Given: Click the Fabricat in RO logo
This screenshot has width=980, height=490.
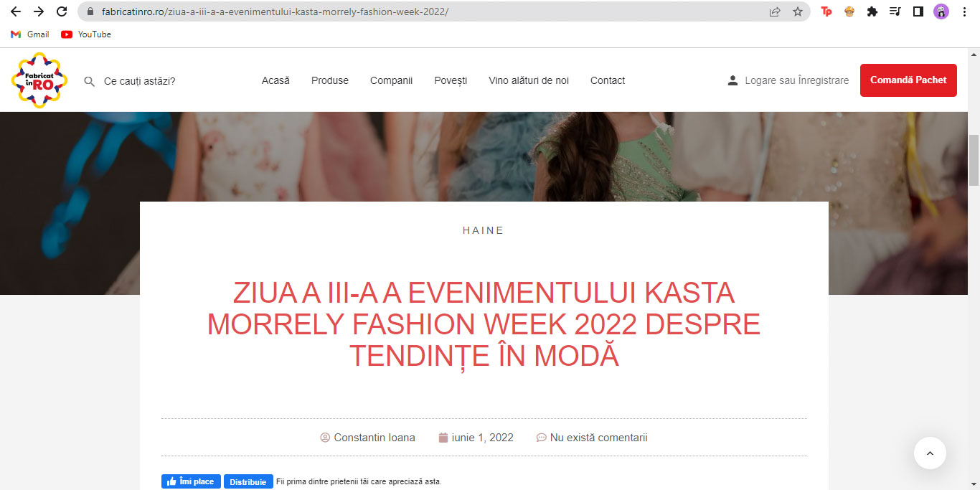Looking at the screenshot, I should pos(39,80).
